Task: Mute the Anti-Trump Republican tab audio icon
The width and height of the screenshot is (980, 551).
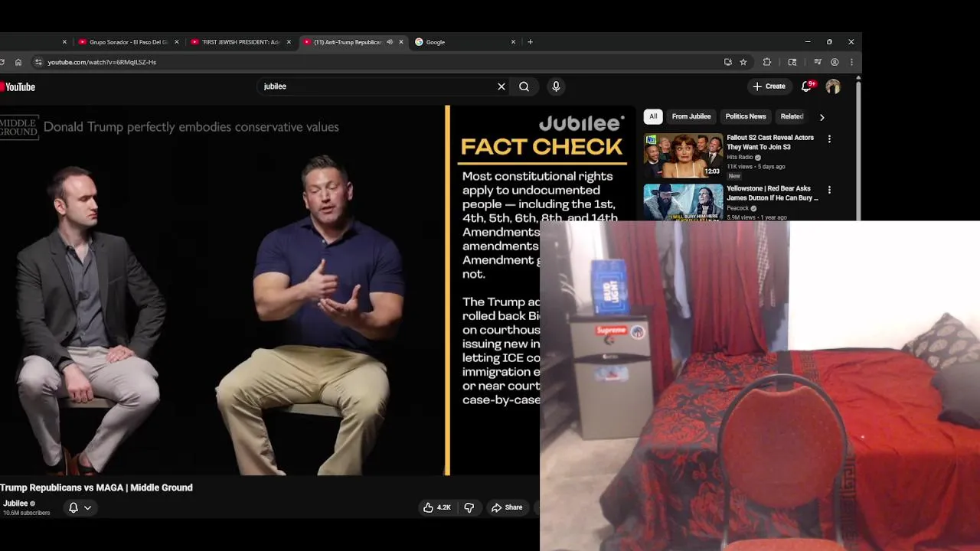Action: (x=389, y=42)
